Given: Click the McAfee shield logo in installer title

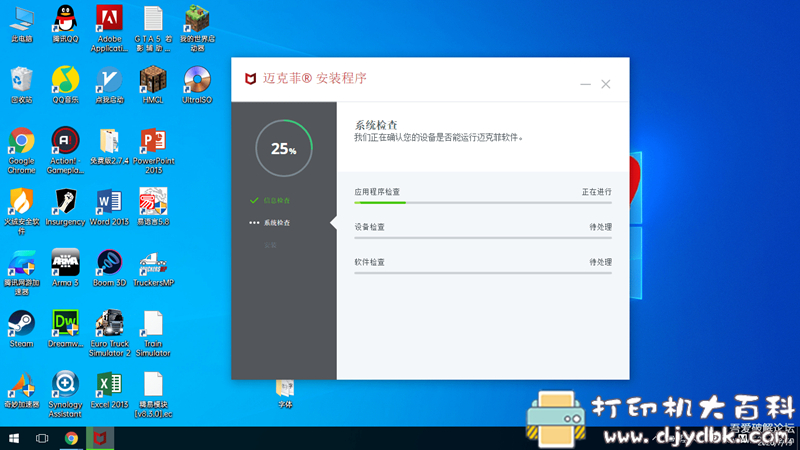Looking at the screenshot, I should tap(251, 79).
